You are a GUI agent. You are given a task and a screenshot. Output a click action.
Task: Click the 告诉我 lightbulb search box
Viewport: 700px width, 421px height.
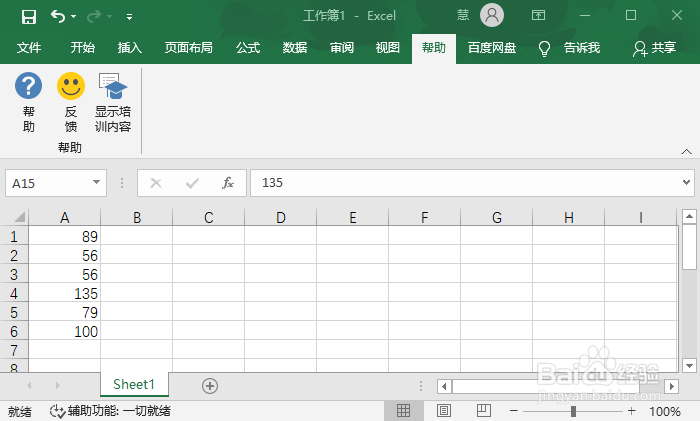tap(570, 48)
